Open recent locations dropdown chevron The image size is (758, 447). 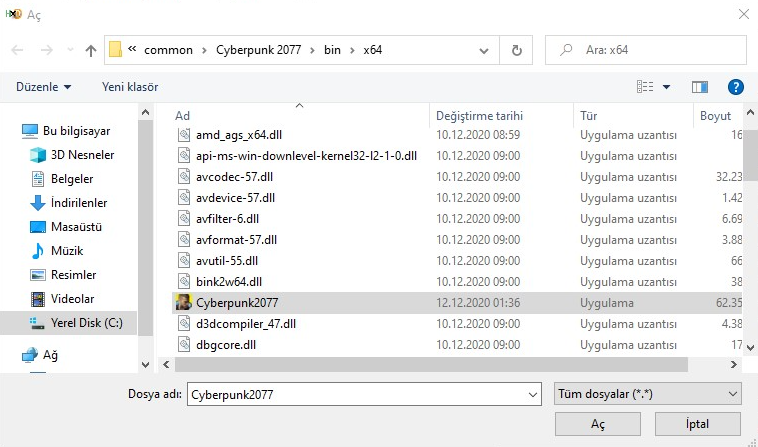70,49
